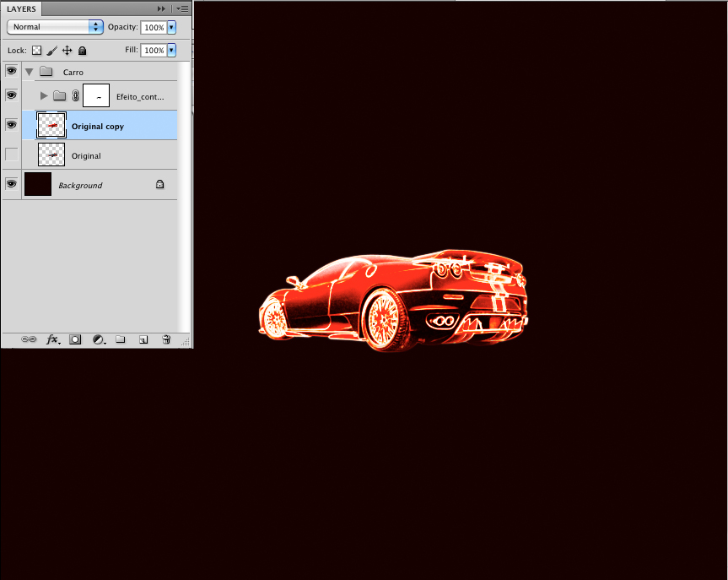The width and height of the screenshot is (728, 580).
Task: Show the Original layer
Action: (x=12, y=154)
